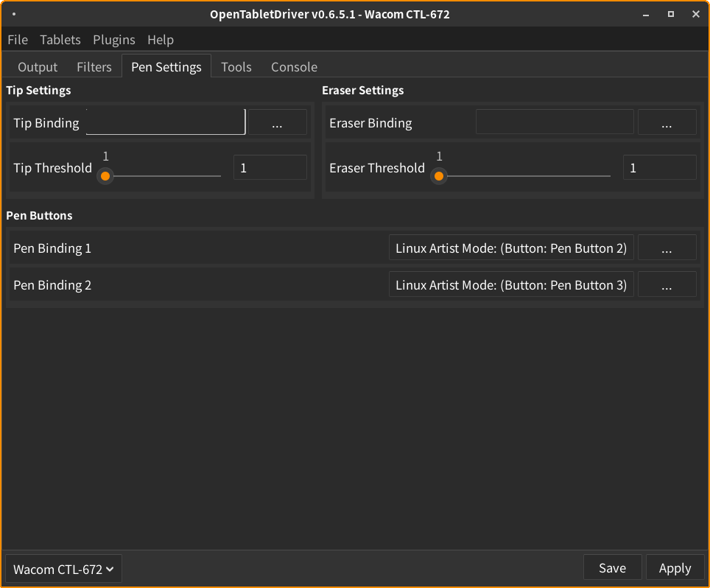Click the Pen Binding 1 label
The width and height of the screenshot is (710, 588).
click(x=52, y=248)
